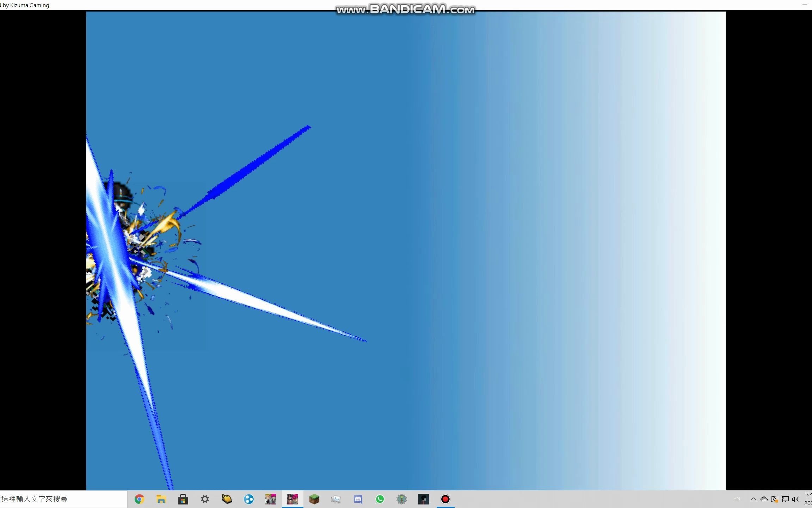The height and width of the screenshot is (508, 812).
Task: Open Google Chrome from the taskbar
Action: (139, 499)
